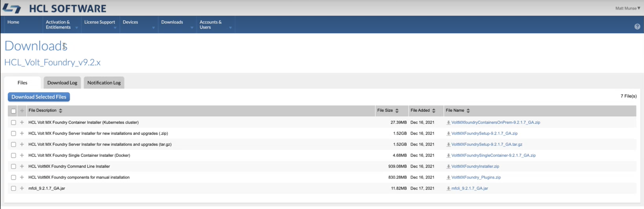The image size is (644, 209).
Task: Tick the select-all checkbox in table header
Action: click(14, 111)
